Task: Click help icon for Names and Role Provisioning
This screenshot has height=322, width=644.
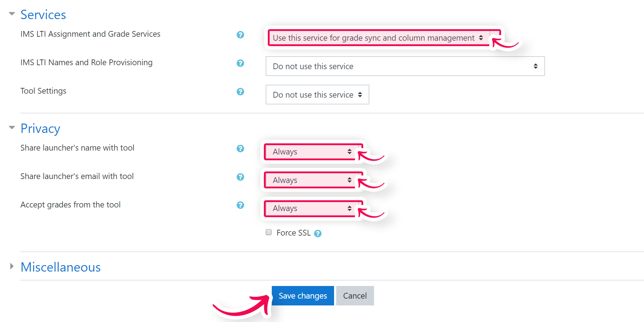Action: click(x=240, y=63)
